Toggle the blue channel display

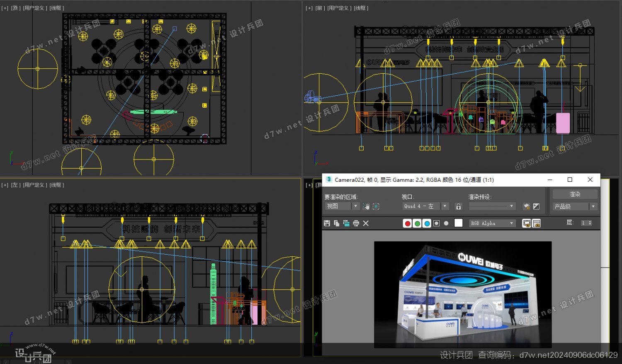point(427,223)
